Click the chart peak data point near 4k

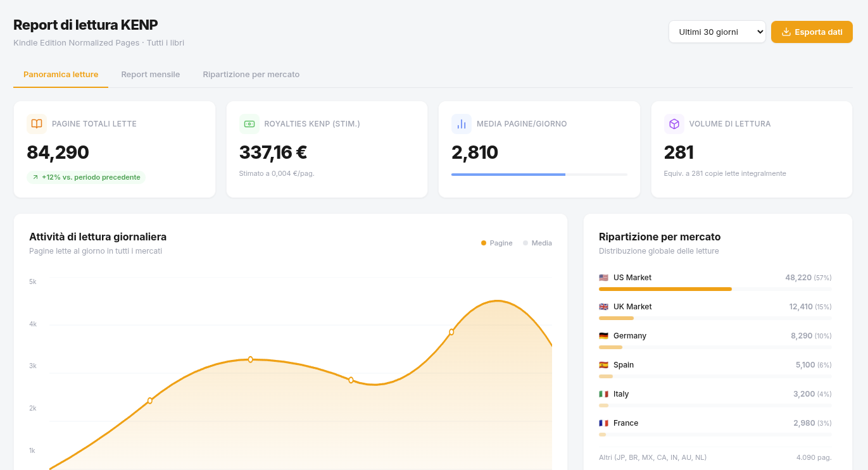451,332
